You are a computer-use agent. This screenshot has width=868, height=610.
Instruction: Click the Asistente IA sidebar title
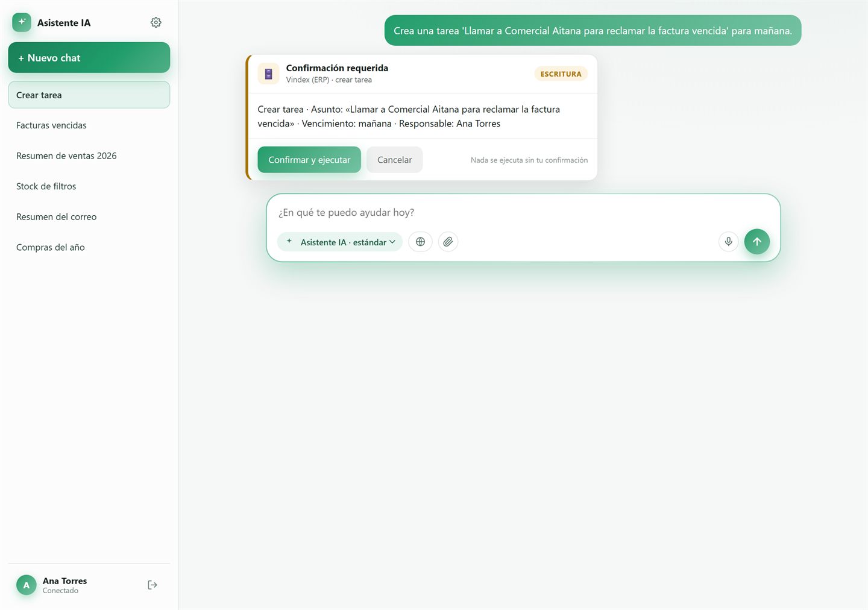(x=64, y=22)
